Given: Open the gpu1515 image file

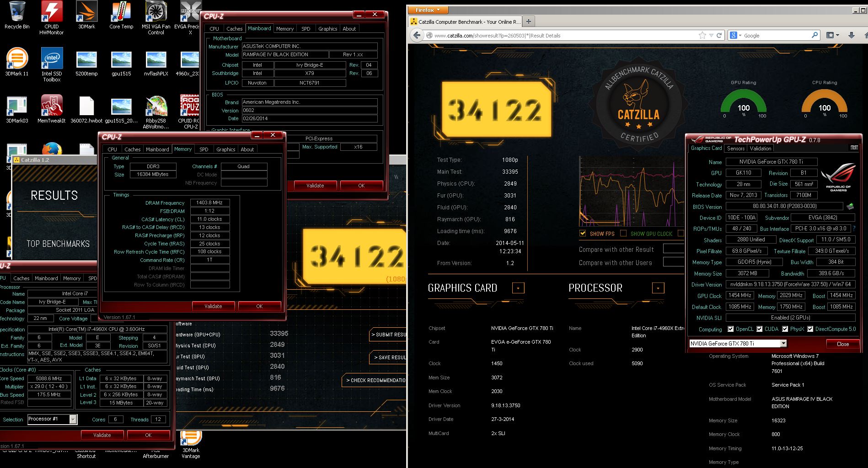Looking at the screenshot, I should pyautogui.click(x=121, y=62).
